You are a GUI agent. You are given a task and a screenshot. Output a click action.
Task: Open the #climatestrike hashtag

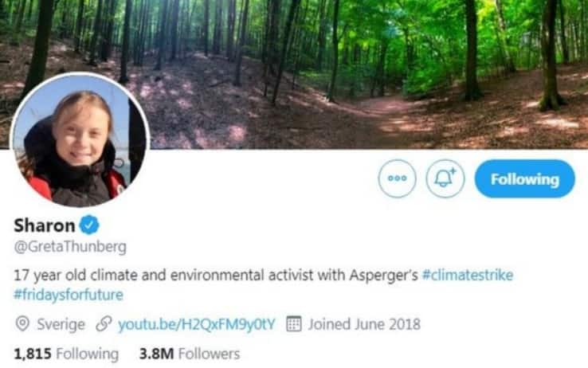pyautogui.click(x=468, y=275)
